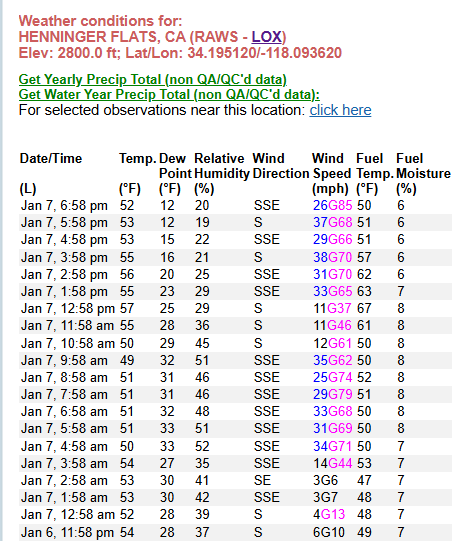Click the 'Jan 7, 6:58 pm' date cell

tap(64, 206)
